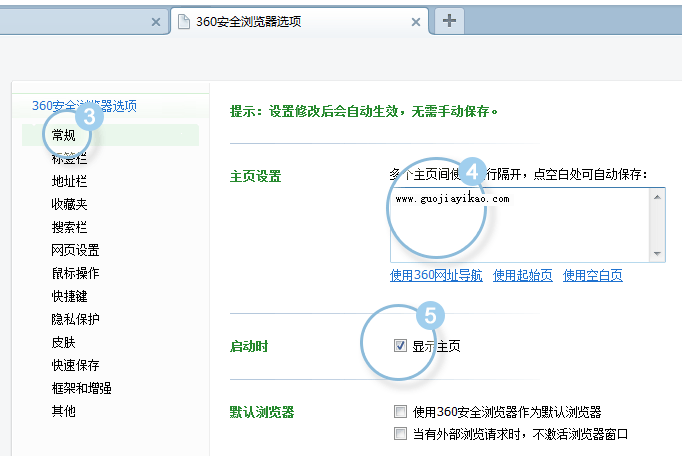Click the homepage box scroll-up arrow
This screenshot has width=682, height=472.
point(657,198)
